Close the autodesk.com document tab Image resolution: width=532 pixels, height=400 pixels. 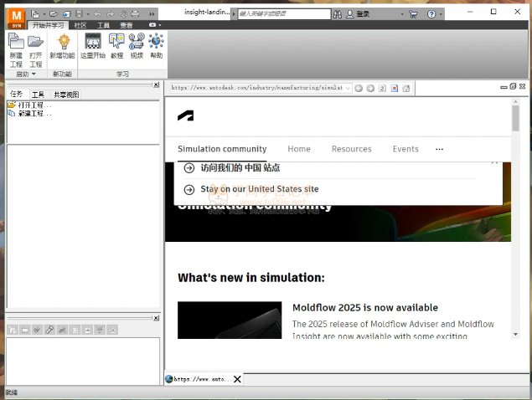pos(237,379)
